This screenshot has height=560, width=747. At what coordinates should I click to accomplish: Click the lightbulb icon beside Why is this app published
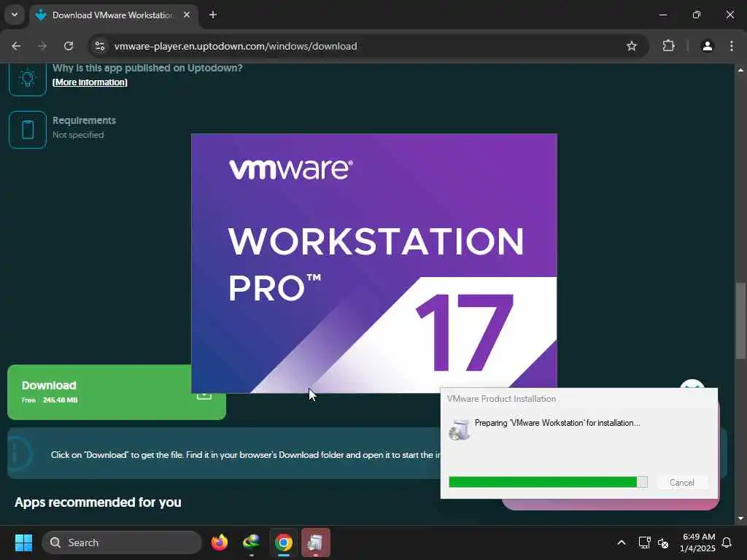tap(28, 78)
